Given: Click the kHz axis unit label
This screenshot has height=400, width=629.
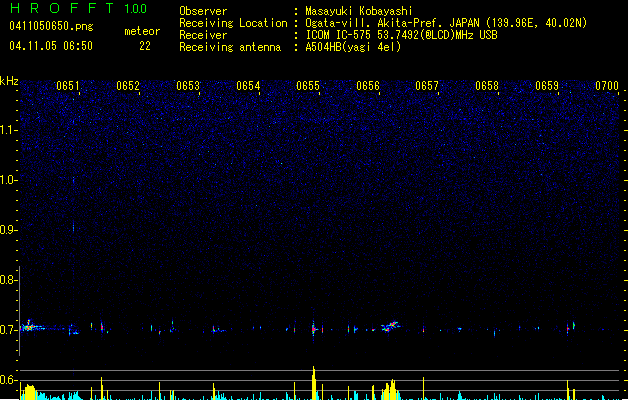Looking at the screenshot, I should (x=9, y=81).
